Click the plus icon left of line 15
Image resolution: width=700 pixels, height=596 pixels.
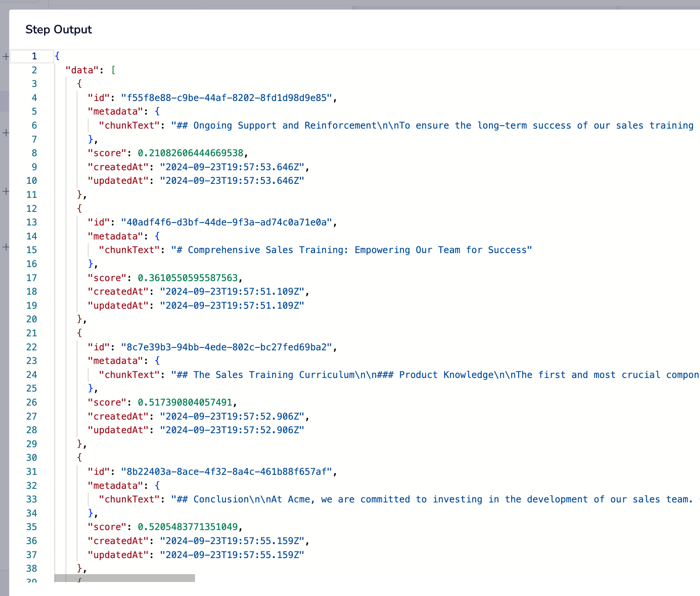pyautogui.click(x=6, y=247)
